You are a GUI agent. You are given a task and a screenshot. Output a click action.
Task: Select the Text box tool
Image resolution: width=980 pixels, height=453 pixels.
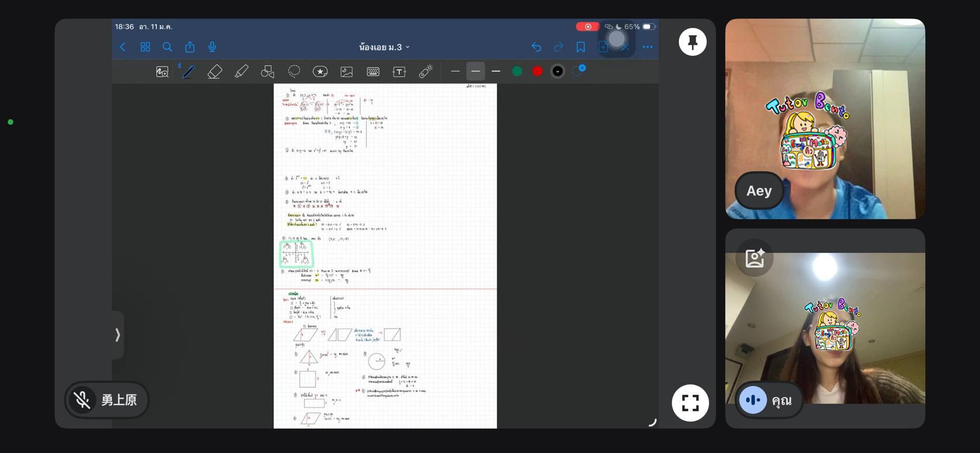click(x=399, y=72)
